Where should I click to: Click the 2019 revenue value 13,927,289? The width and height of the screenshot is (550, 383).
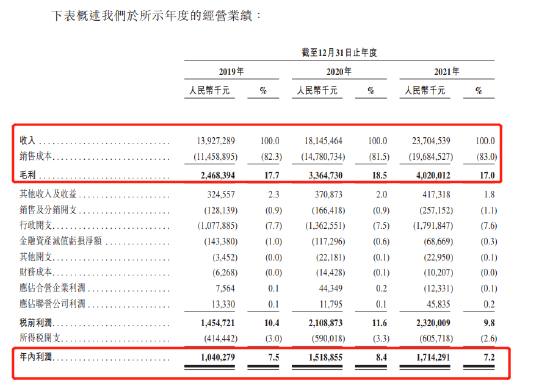click(x=216, y=141)
